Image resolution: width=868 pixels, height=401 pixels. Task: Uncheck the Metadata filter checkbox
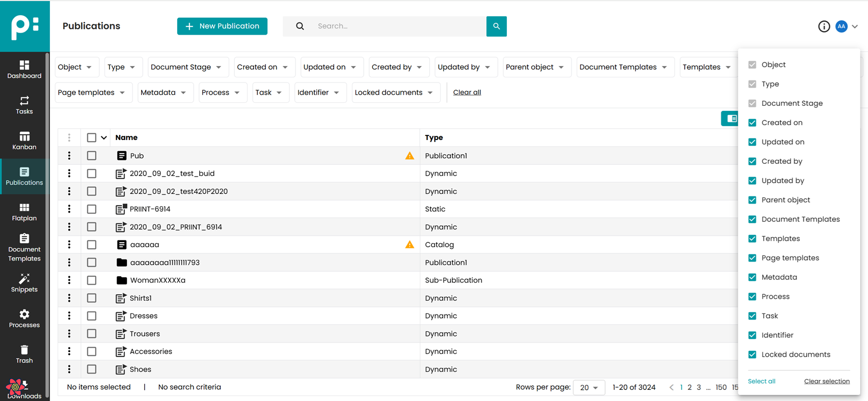752,277
